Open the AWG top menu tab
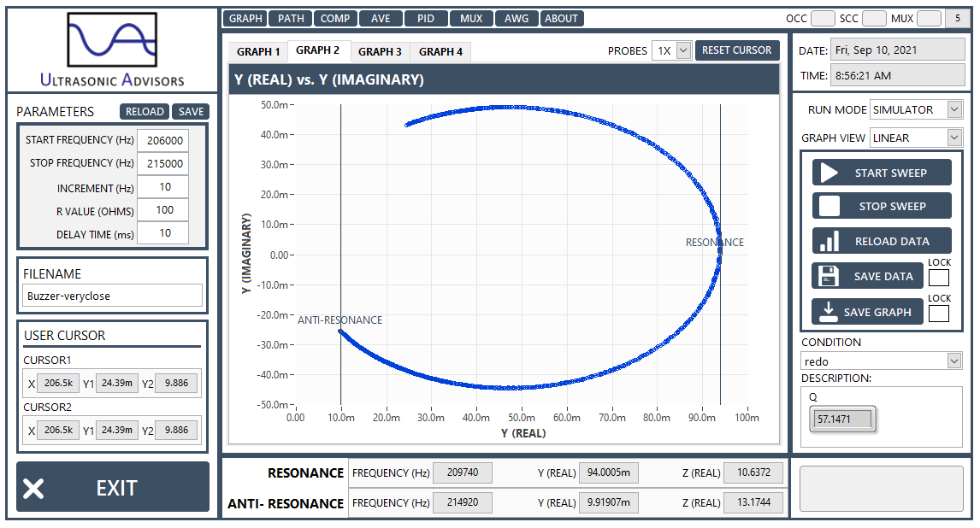Viewport: 980px width, 528px height. point(517,19)
